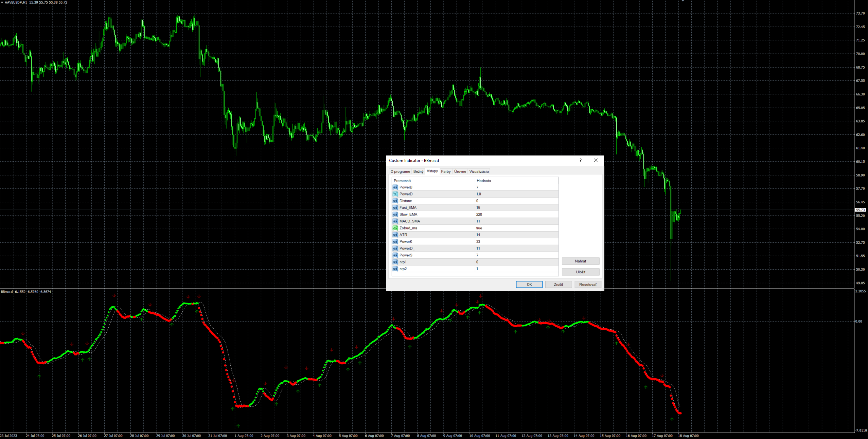Click the nrp2 parameter icon
This screenshot has width=868, height=439.
(395, 269)
